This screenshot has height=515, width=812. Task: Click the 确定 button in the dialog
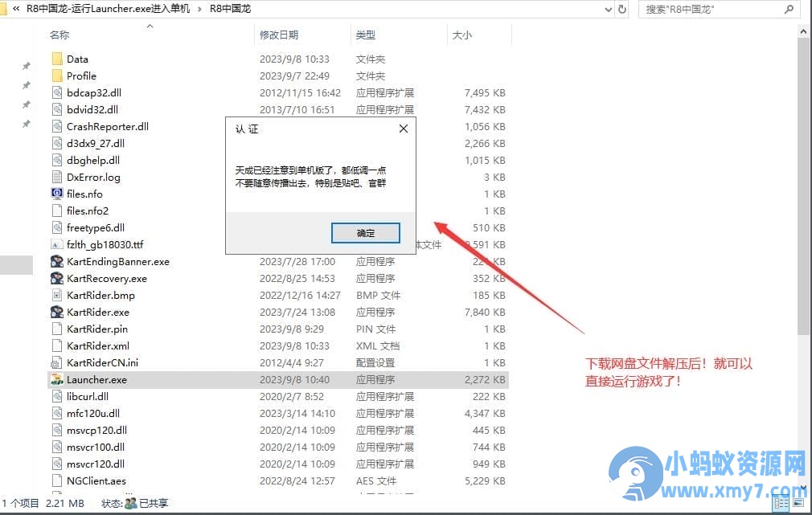366,233
